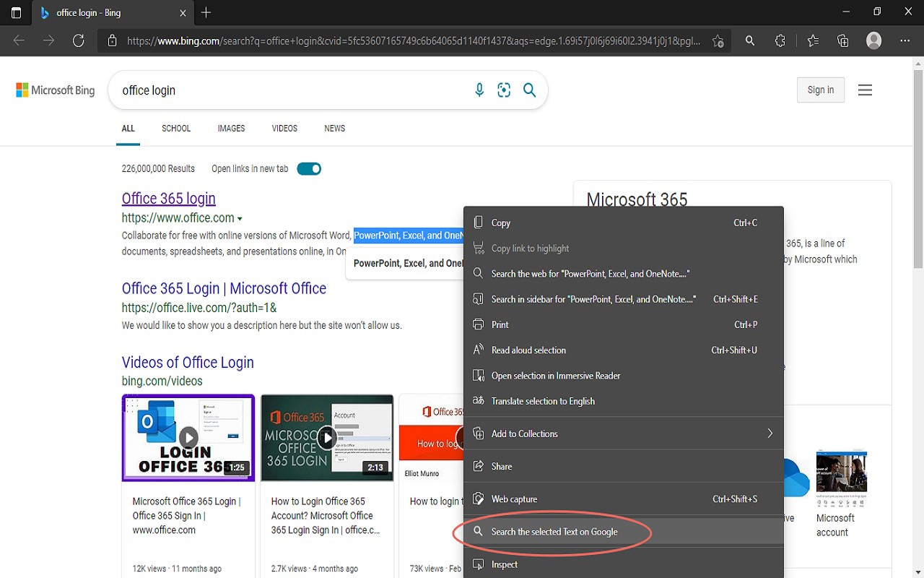Switch to the NEWS tab

tap(335, 129)
